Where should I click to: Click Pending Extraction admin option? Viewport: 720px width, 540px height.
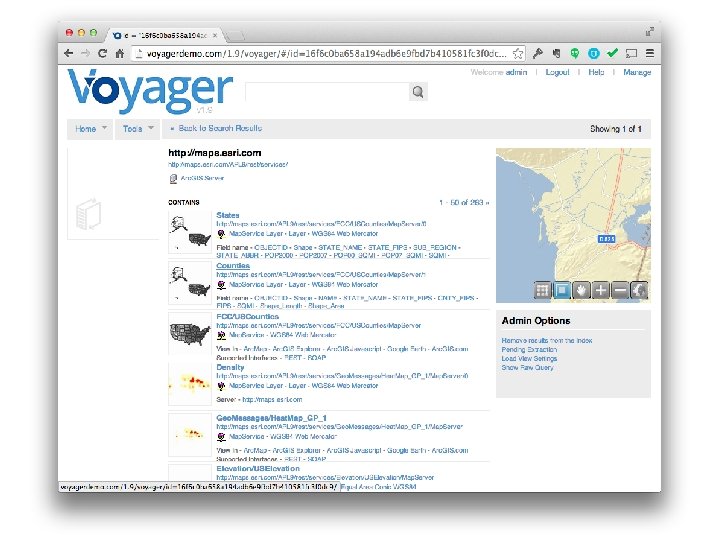point(529,350)
